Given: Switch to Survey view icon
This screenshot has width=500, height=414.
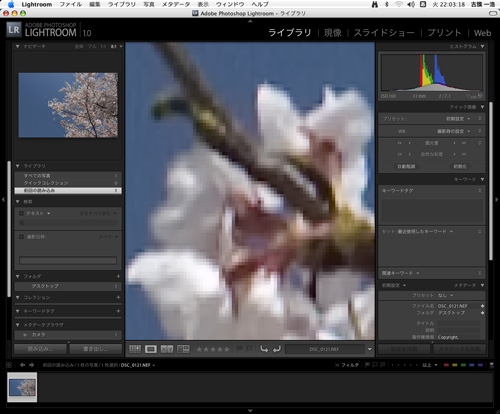Looking at the screenshot, I should pyautogui.click(x=183, y=349).
